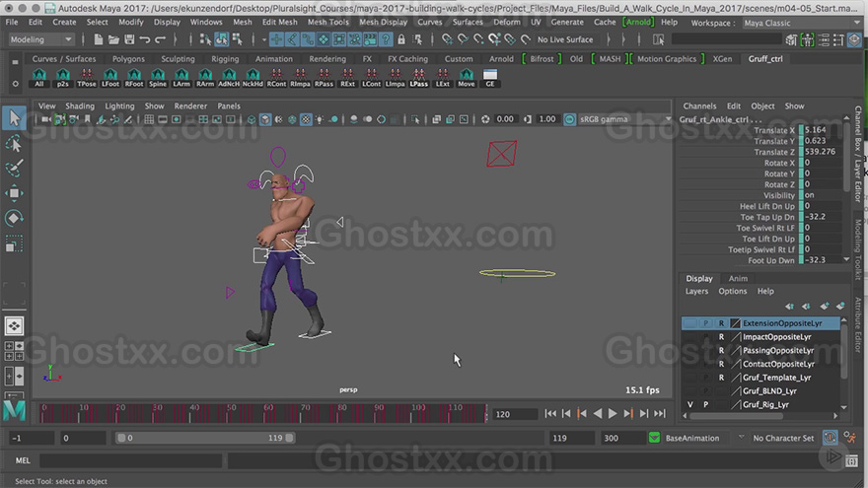This screenshot has width=868, height=488.
Task: Open the sRGB gamma view transform dropdown
Action: coord(624,119)
